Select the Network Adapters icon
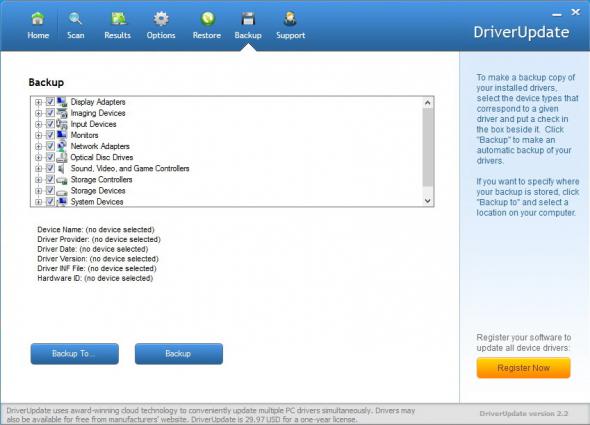The height and width of the screenshot is (425, 590). pyautogui.click(x=62, y=146)
